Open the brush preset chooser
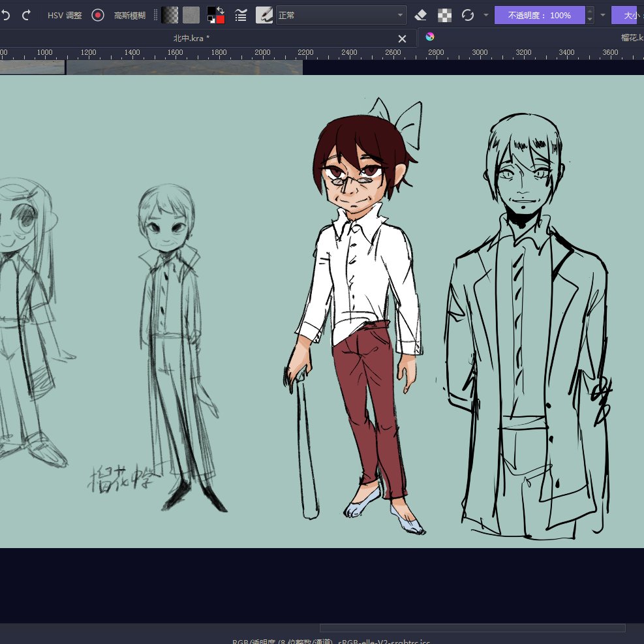Viewport: 644px width, 644px height. [x=264, y=15]
